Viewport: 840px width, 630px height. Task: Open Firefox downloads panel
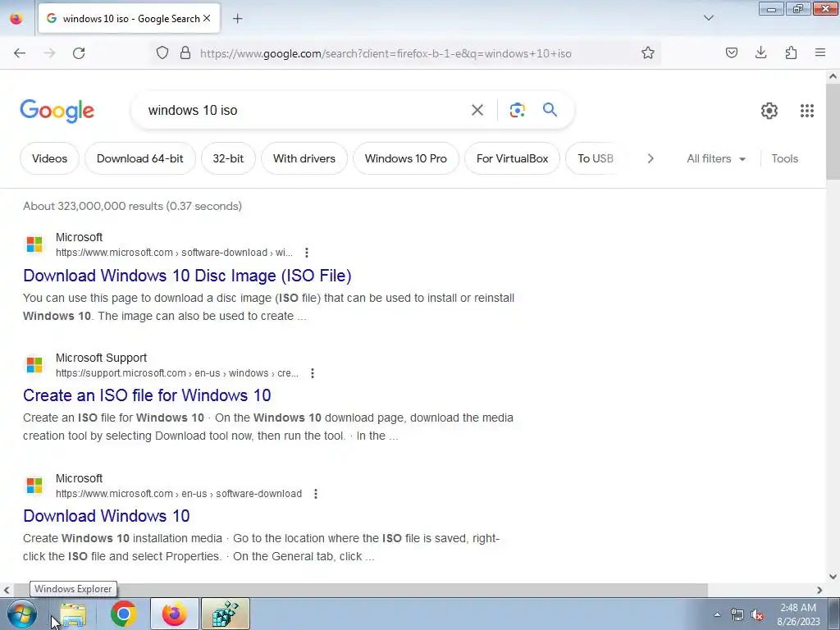760,52
